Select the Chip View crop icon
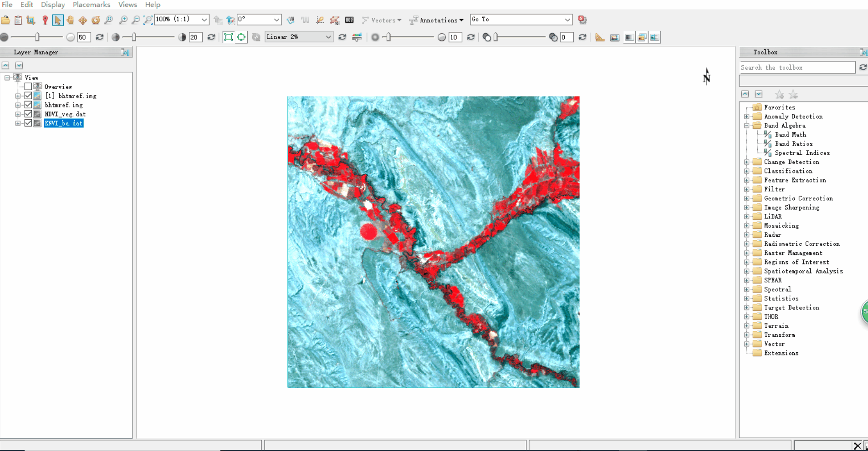Screen dimensions: 868x451 coord(31,20)
